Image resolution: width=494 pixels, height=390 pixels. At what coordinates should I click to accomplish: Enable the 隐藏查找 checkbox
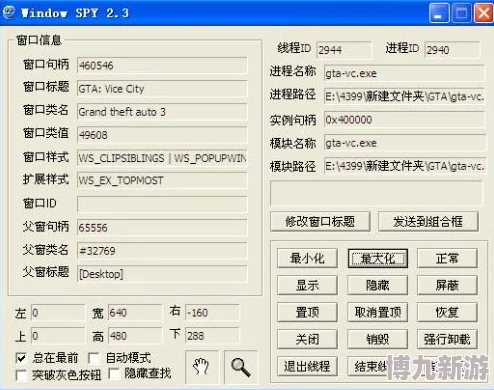114,374
